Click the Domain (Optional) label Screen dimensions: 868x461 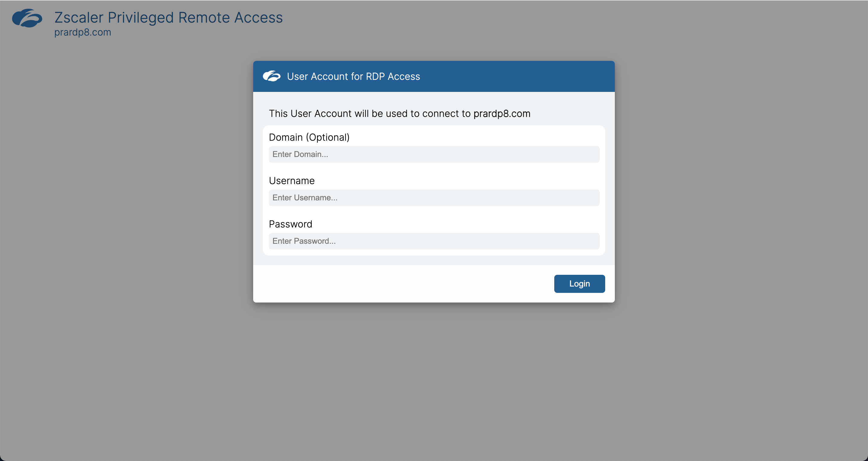[309, 137]
